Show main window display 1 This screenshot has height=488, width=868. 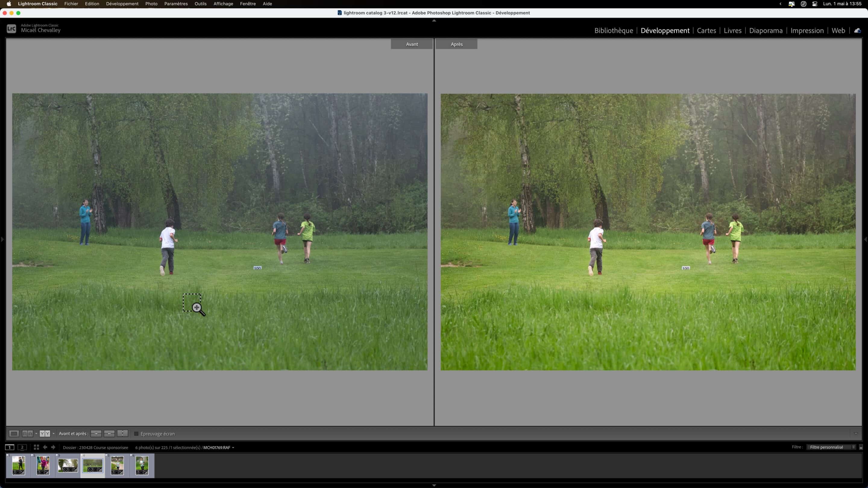tap(9, 447)
